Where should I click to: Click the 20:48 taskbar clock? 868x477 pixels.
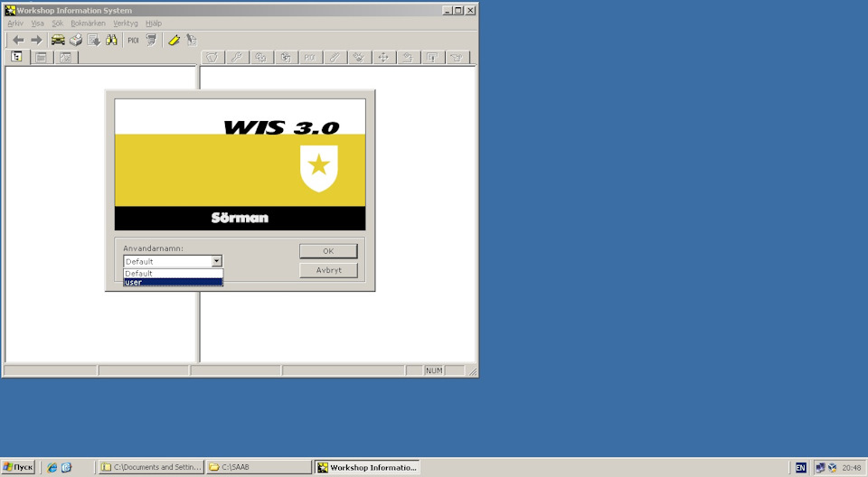(x=852, y=468)
